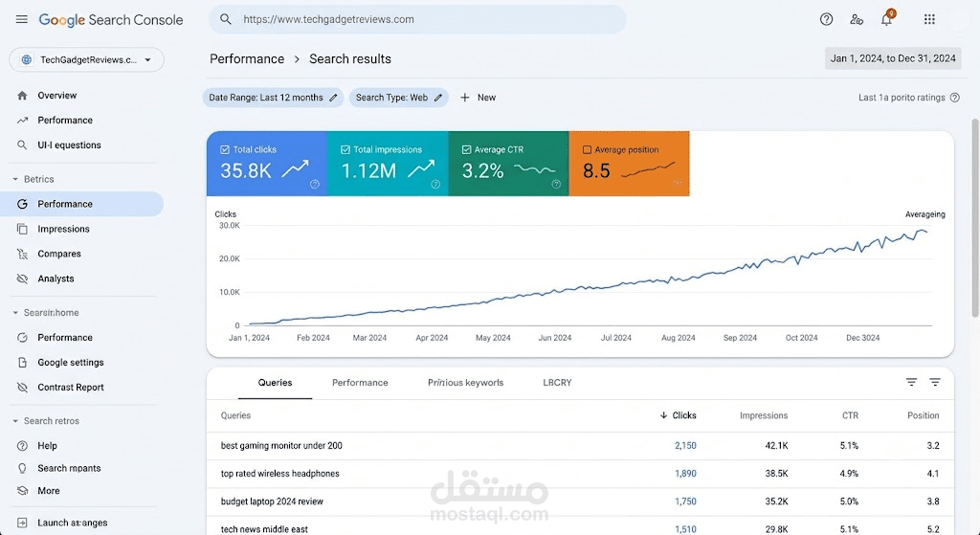The image size is (980, 535).
Task: Select the Queries tab
Action: pos(275,383)
